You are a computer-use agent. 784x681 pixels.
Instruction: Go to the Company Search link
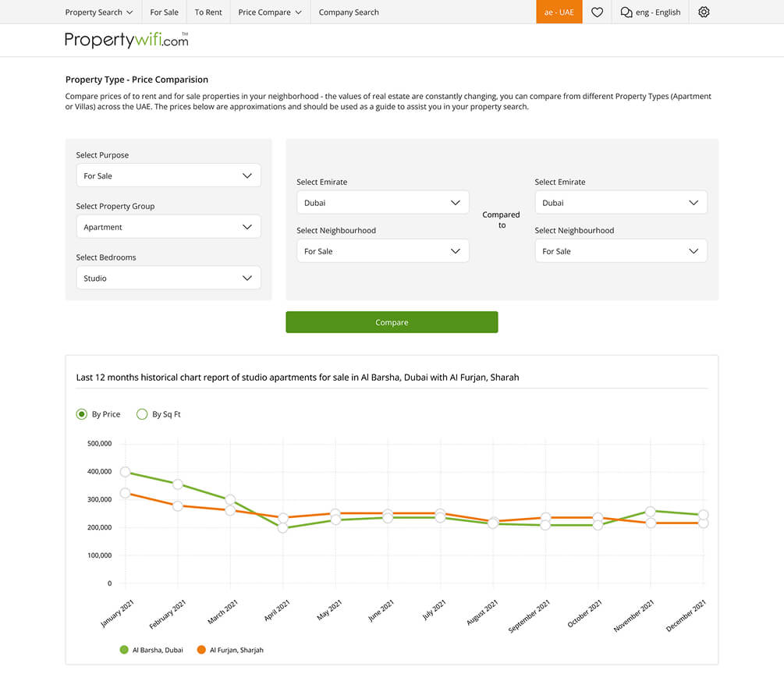pos(349,12)
